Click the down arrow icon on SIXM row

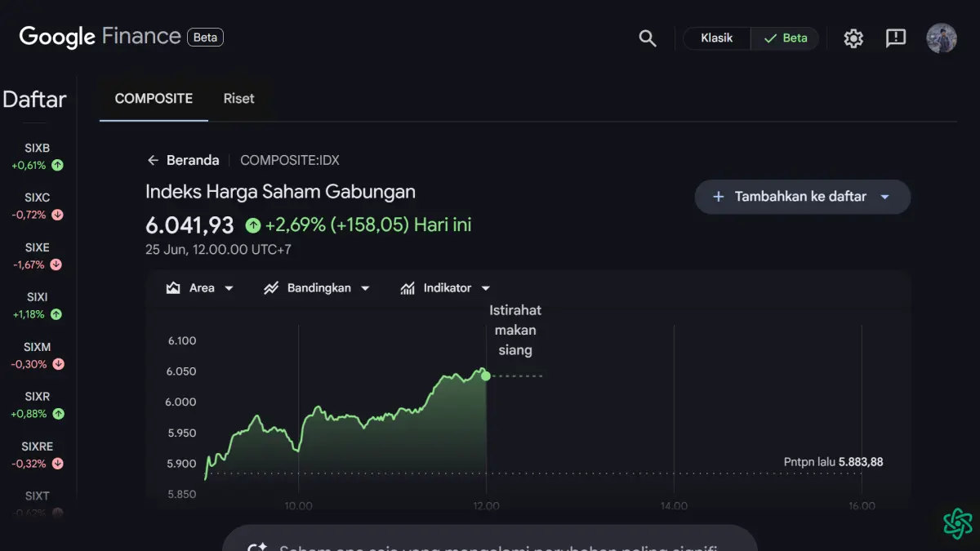58,364
